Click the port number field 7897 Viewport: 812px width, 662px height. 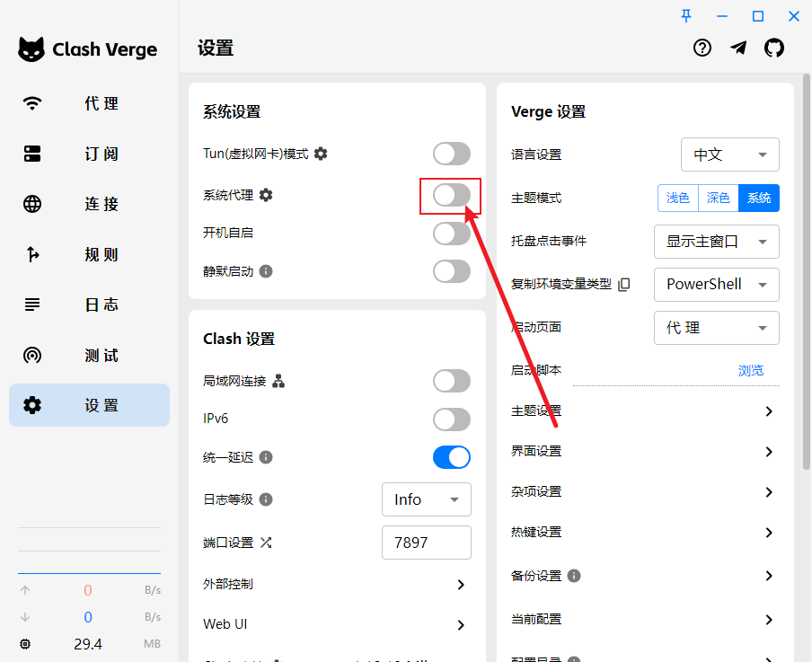(427, 543)
